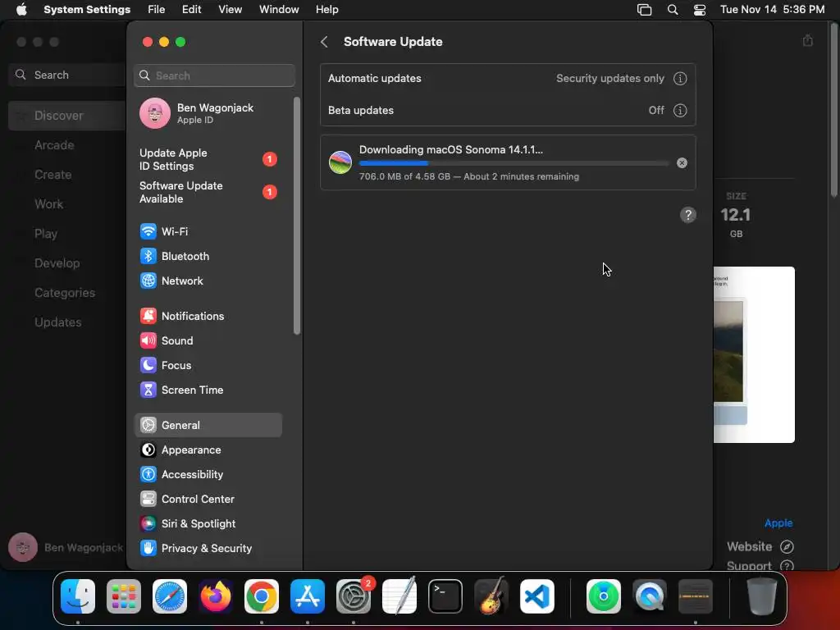Open Accessibility settings
Viewport: 840px width, 630px height.
click(208, 475)
